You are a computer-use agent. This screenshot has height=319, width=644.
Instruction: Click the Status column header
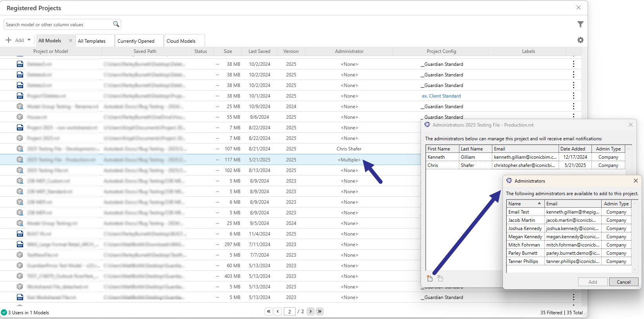pyautogui.click(x=201, y=51)
